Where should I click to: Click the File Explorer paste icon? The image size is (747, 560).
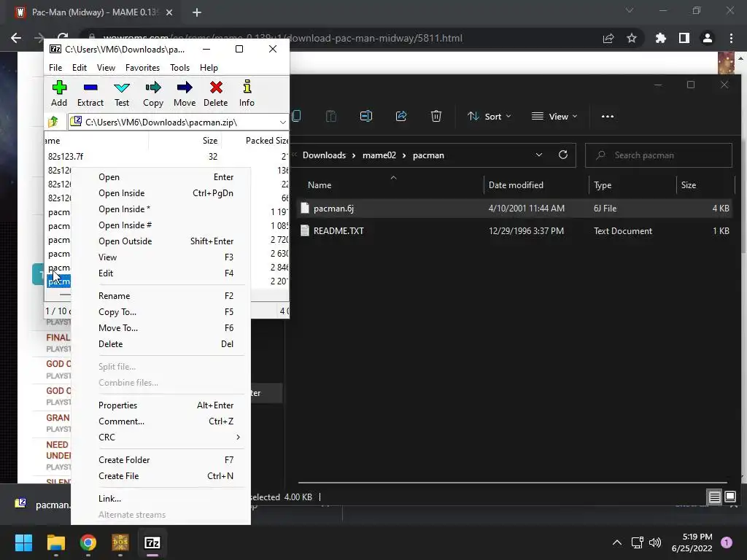[330, 116]
